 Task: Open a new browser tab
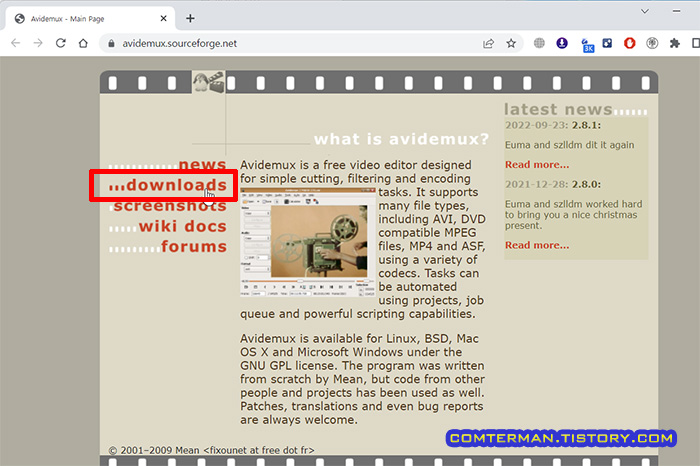(x=190, y=18)
